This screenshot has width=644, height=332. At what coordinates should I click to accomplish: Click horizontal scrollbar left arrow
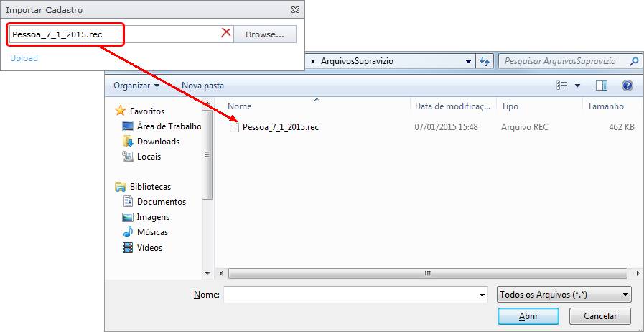(221, 273)
